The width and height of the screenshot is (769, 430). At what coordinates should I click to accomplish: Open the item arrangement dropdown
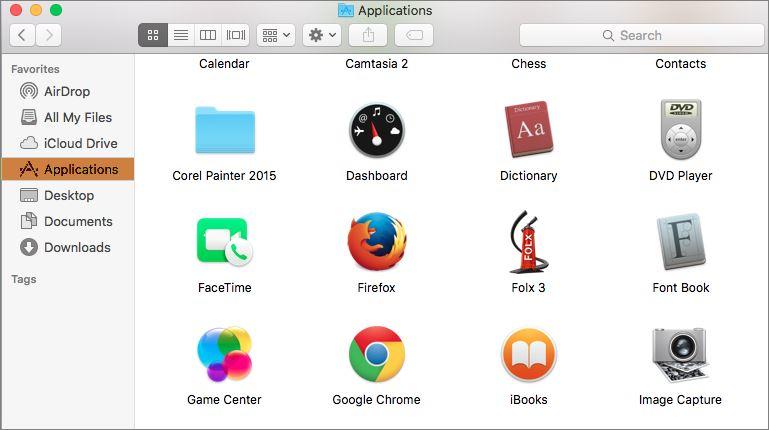tap(276, 35)
